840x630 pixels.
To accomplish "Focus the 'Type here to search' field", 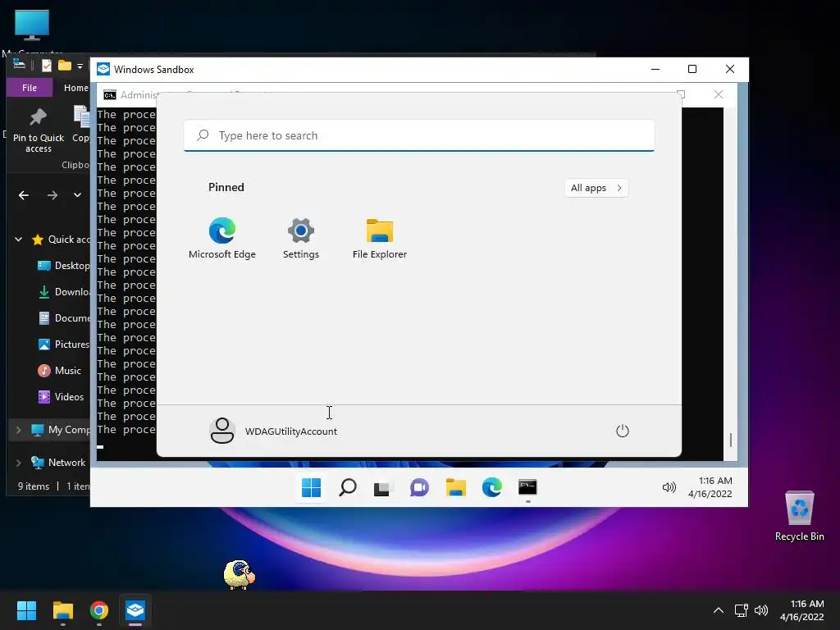I will (x=419, y=135).
